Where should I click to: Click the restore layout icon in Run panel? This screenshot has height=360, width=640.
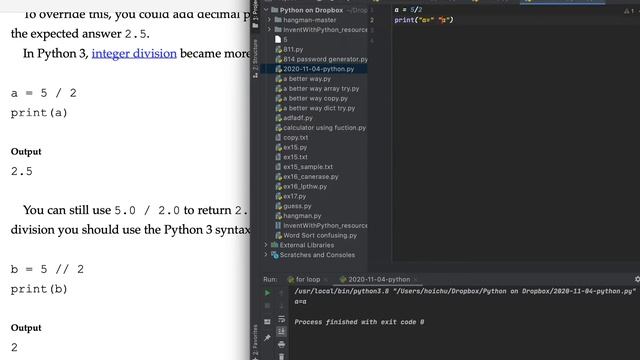[267, 322]
